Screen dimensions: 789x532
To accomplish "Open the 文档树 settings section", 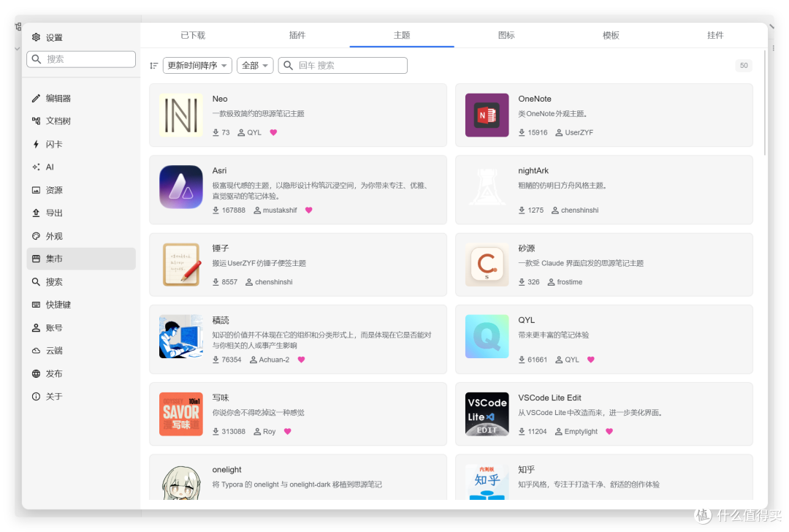I will pyautogui.click(x=81, y=121).
